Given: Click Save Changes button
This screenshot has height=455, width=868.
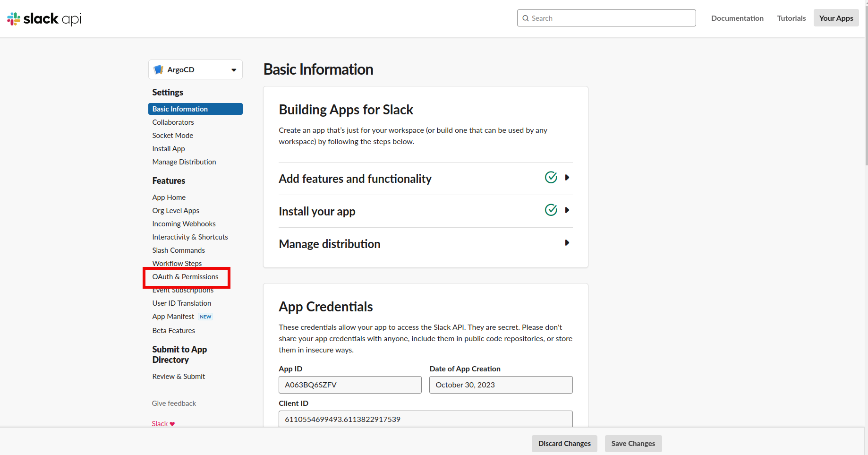Looking at the screenshot, I should tap(633, 444).
